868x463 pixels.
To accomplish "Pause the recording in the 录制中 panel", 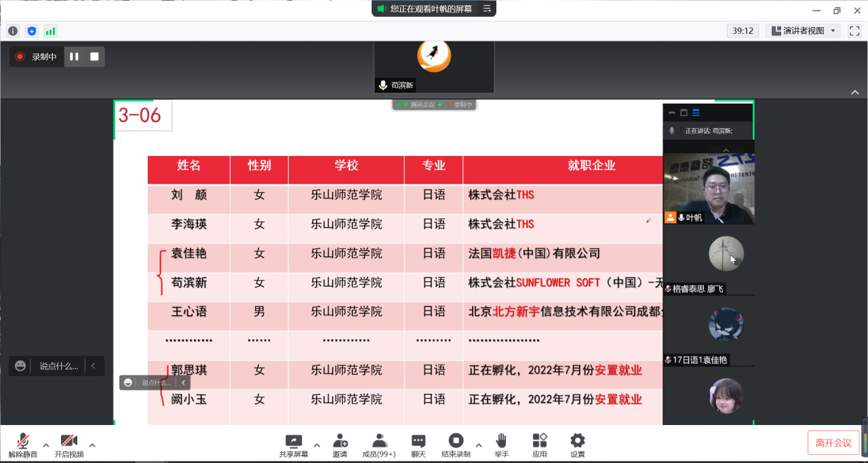I will [75, 57].
